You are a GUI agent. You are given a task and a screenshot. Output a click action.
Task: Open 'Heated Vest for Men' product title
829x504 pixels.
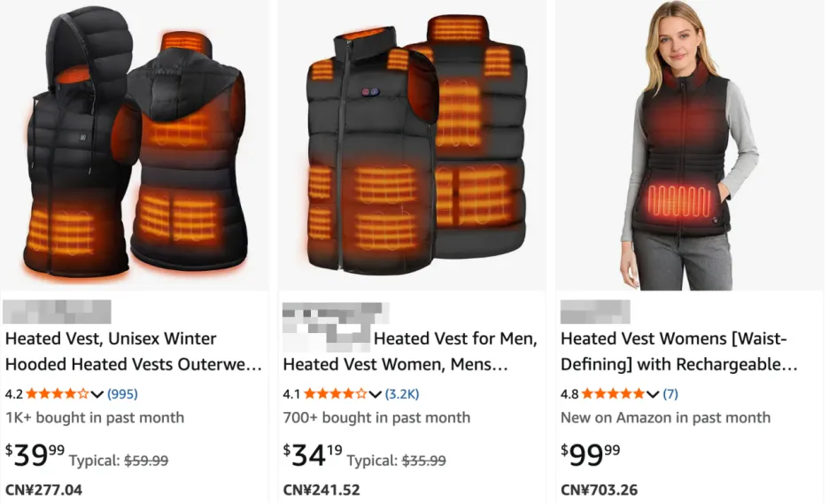410,352
